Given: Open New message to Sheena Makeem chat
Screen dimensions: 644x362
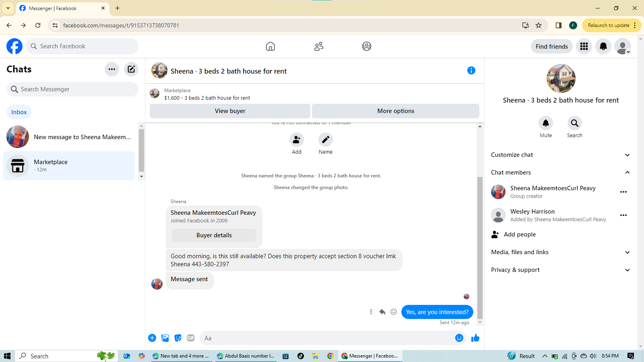Looking at the screenshot, I should (69, 137).
